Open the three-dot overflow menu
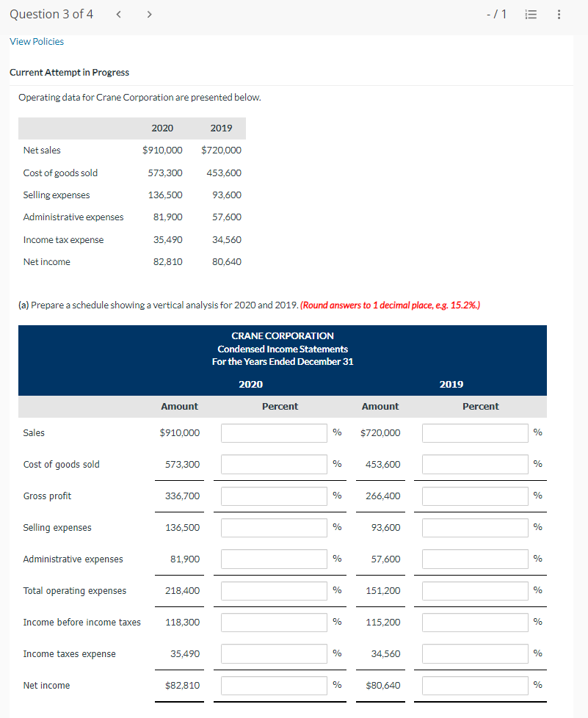The height and width of the screenshot is (718, 588). (559, 13)
